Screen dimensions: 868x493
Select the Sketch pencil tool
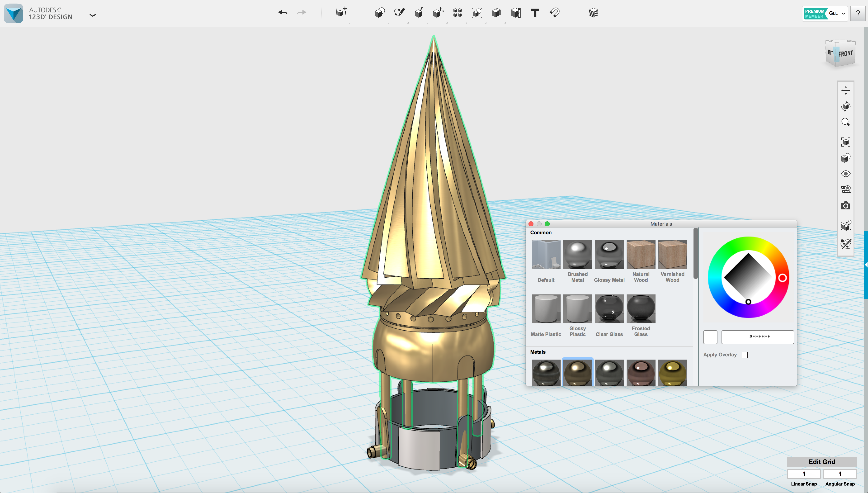coord(399,13)
